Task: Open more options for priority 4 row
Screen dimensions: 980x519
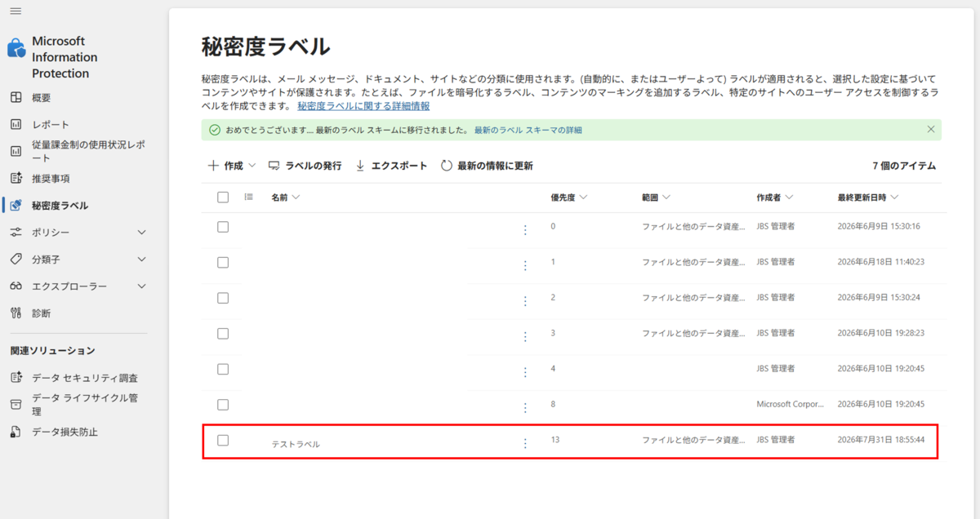Action: coord(525,372)
